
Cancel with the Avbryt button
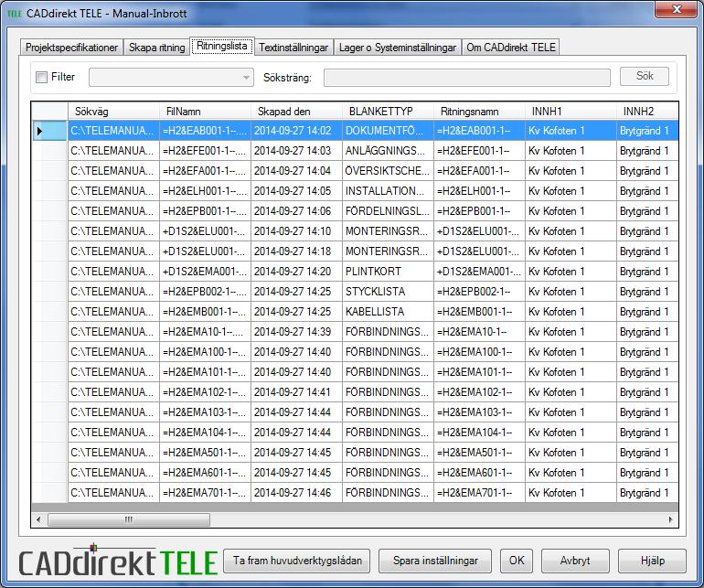coord(575,561)
